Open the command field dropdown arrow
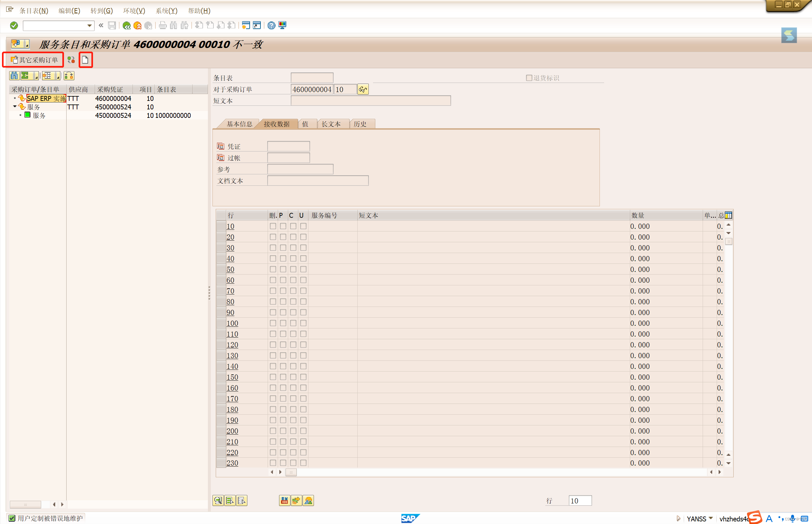812x524 pixels. [x=89, y=25]
